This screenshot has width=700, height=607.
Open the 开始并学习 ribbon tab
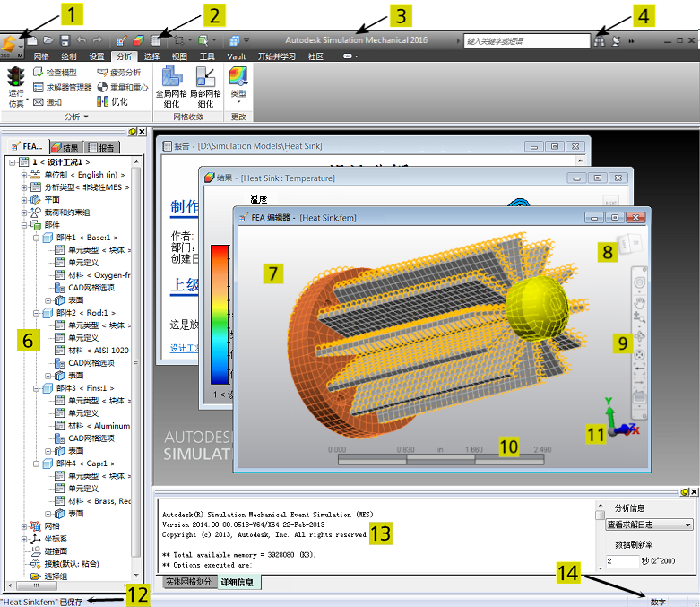[x=276, y=56]
